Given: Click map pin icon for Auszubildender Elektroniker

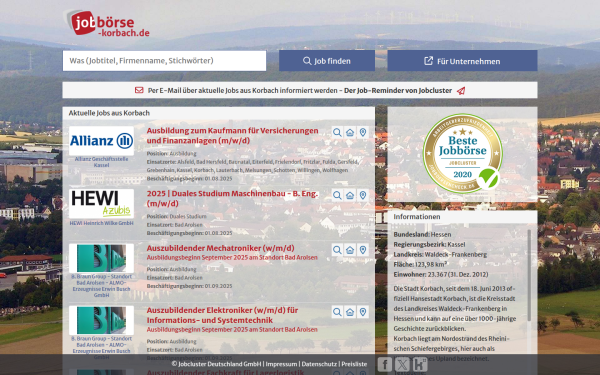Looking at the screenshot, I should click(363, 312).
